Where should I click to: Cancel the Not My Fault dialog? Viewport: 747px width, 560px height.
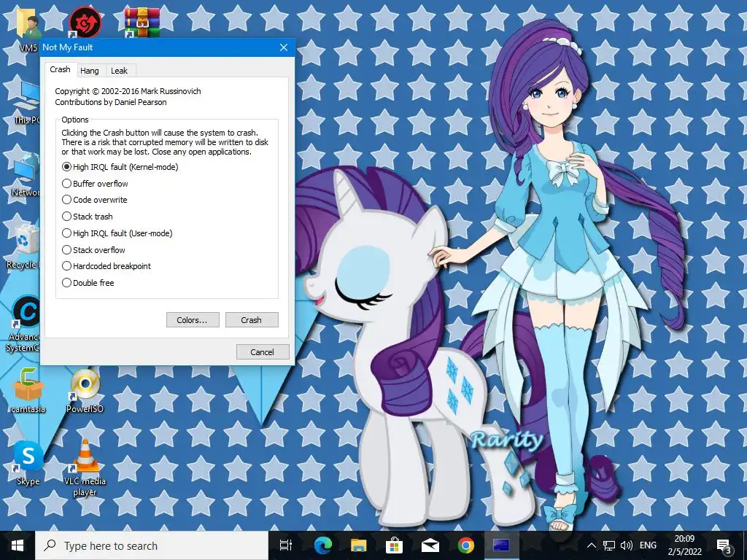click(263, 352)
